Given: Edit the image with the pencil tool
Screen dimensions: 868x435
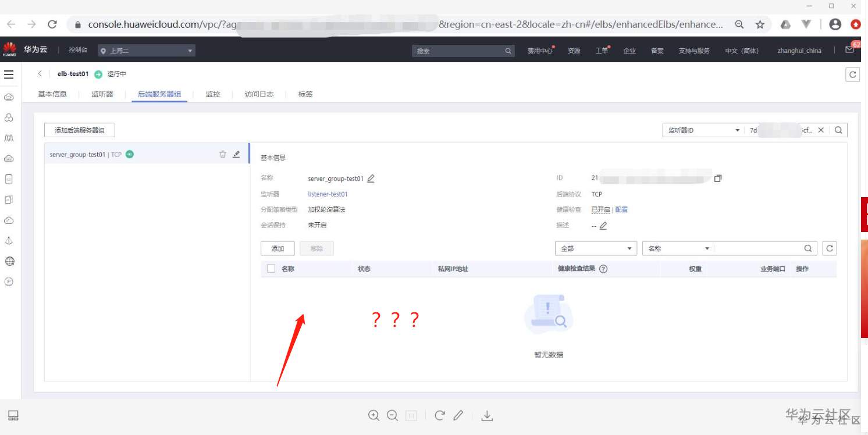Looking at the screenshot, I should click(458, 415).
